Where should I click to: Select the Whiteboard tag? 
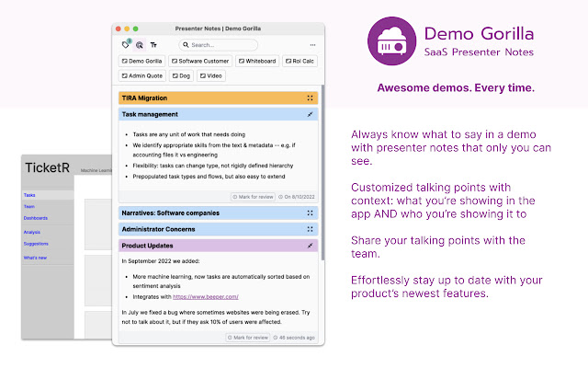[257, 61]
